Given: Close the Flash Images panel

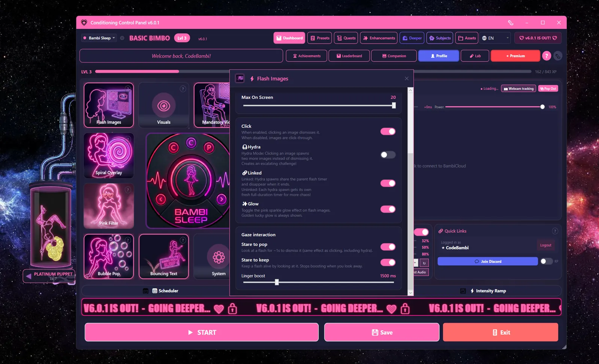Looking at the screenshot, I should coord(407,79).
